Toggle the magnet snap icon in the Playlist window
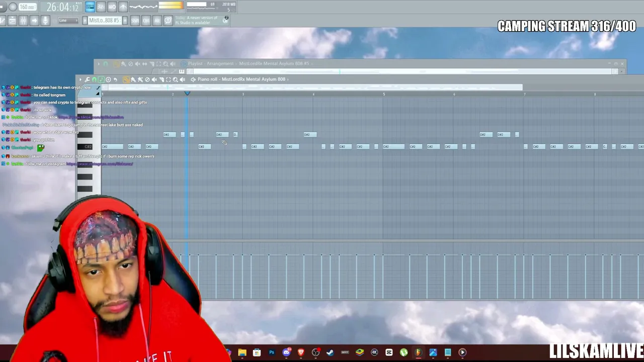644x362 pixels. tap(106, 64)
